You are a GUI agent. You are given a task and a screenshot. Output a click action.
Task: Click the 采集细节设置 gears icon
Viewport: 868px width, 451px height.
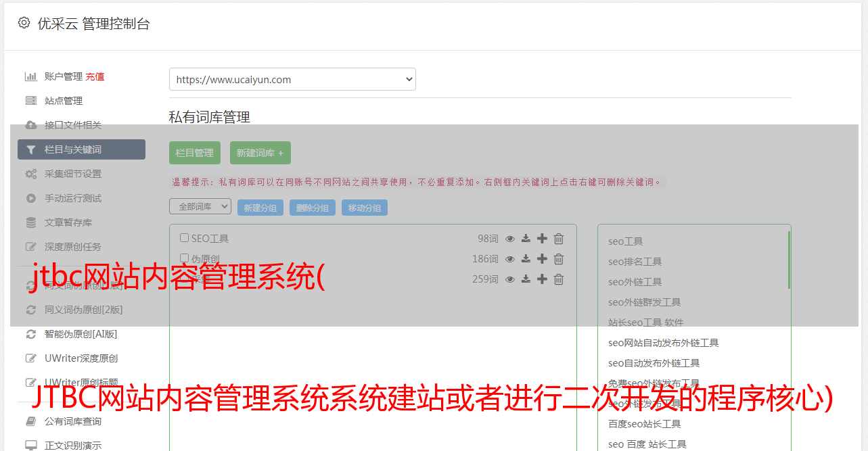pos(31,174)
